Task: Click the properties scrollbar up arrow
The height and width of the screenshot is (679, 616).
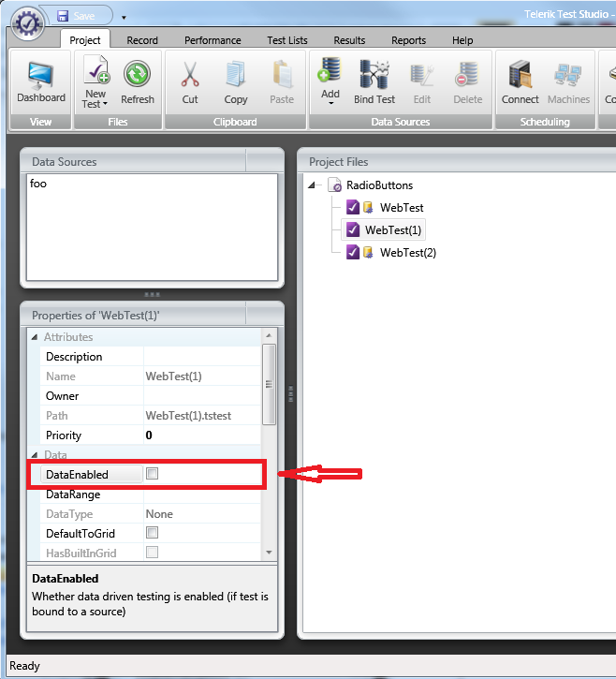Action: 269,335
